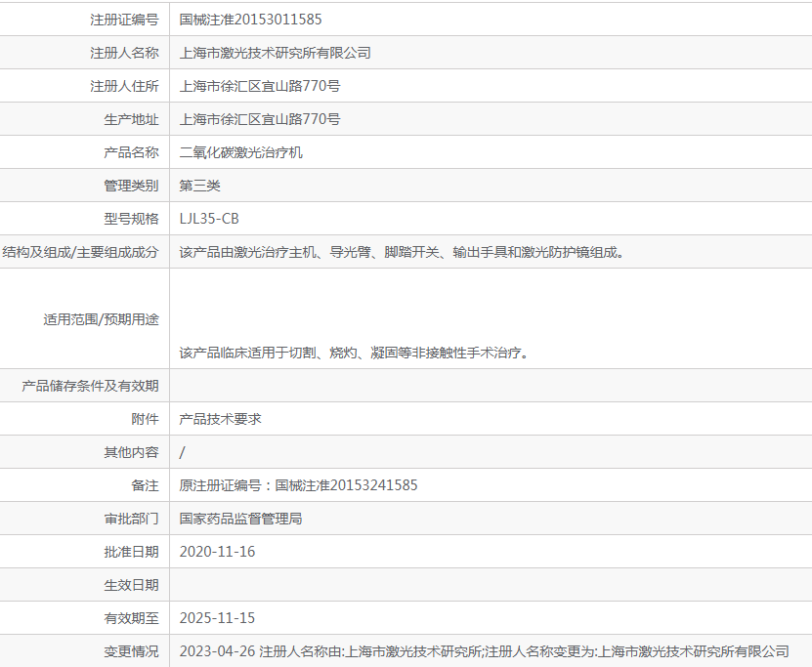812x667 pixels.
Task: Click the 附件 label
Action: tap(145, 419)
